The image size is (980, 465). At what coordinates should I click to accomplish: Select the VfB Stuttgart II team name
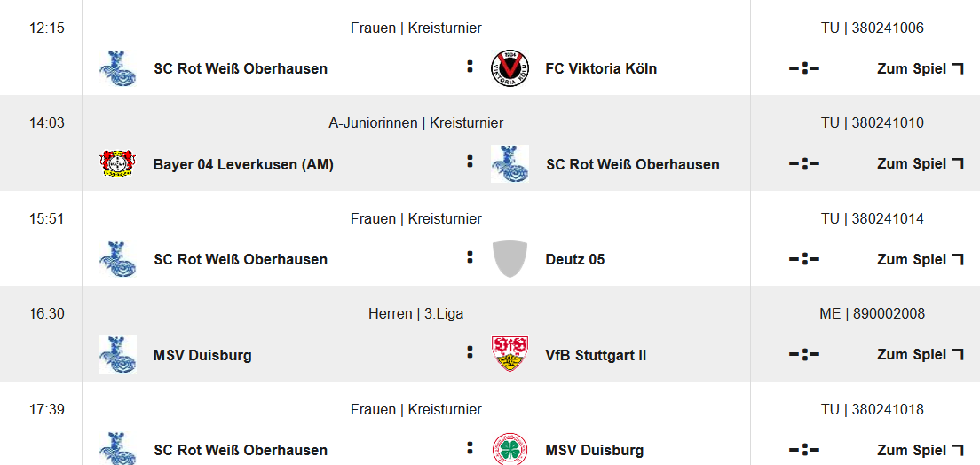(x=596, y=355)
